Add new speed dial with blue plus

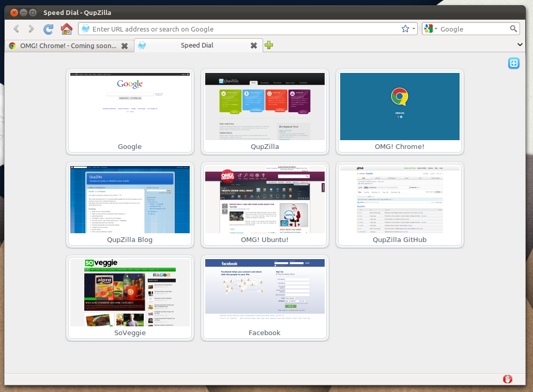513,64
